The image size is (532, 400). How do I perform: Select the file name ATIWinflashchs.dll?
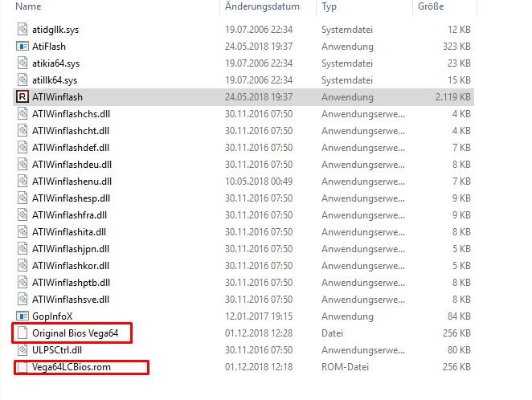(x=71, y=114)
